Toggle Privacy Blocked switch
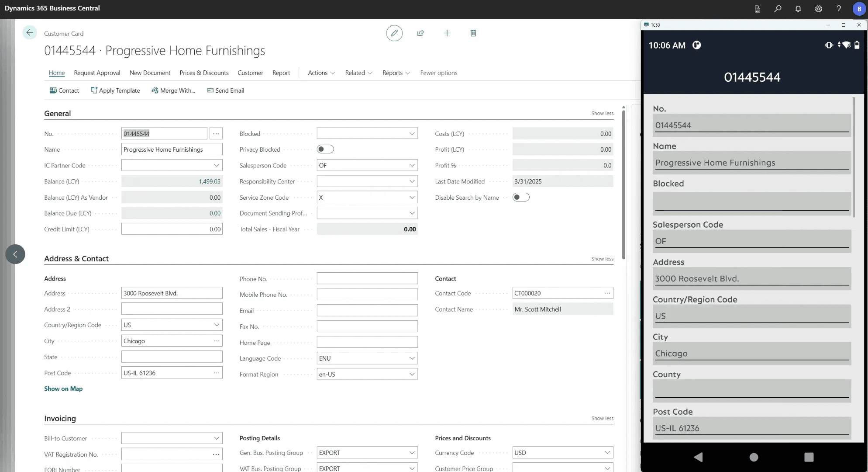Viewport: 868px width, 472px height. (x=325, y=149)
